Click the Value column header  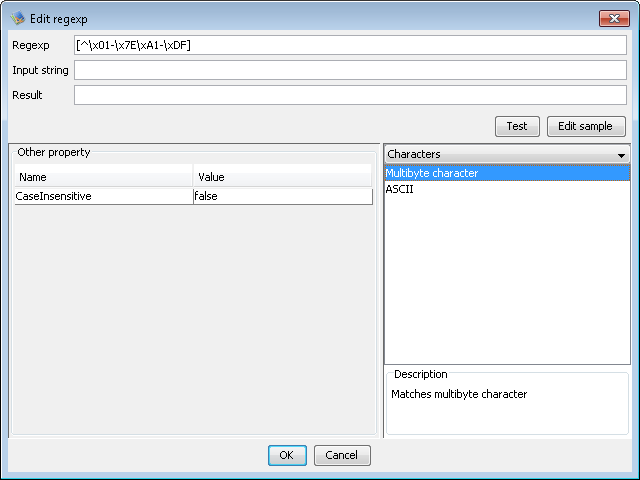tap(282, 177)
